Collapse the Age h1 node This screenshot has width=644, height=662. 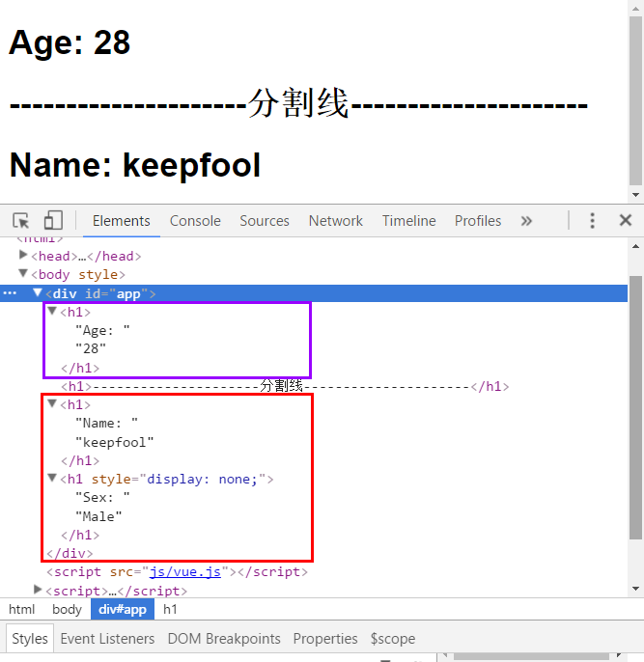pos(52,311)
